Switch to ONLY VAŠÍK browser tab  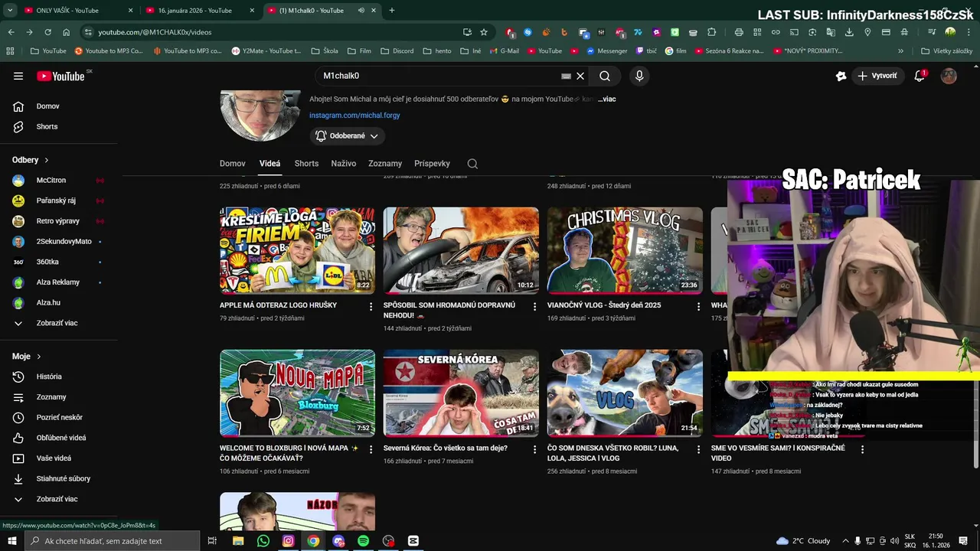tap(77, 11)
